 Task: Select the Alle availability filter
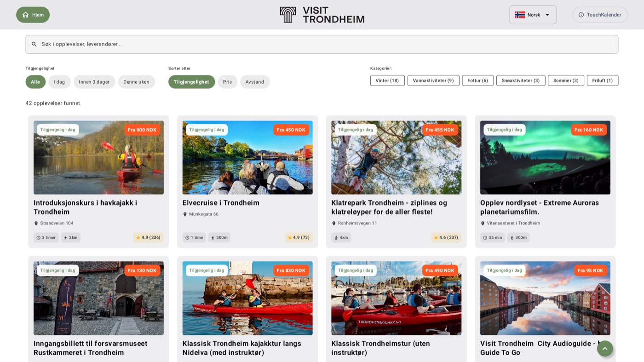[35, 82]
